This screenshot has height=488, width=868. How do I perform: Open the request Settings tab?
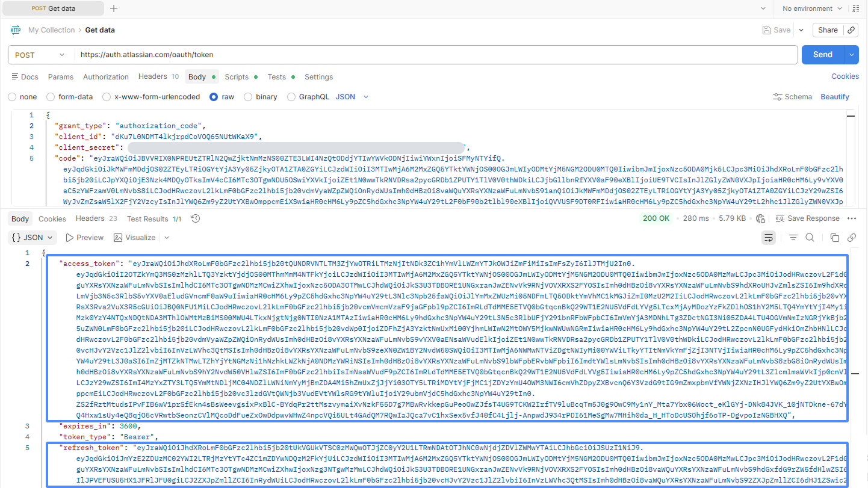(319, 77)
